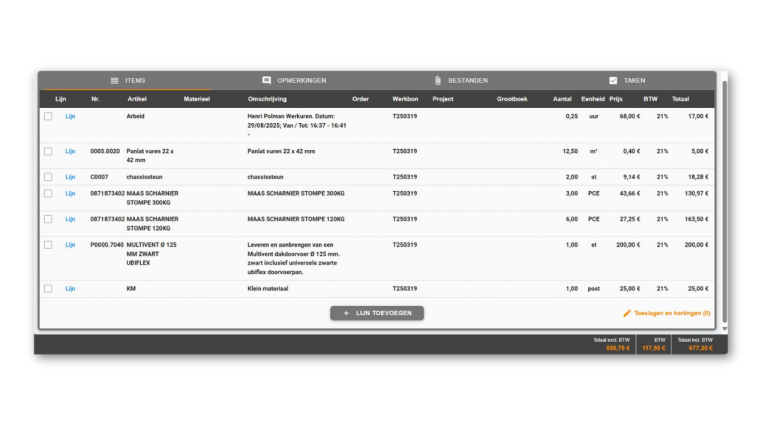Click the checkmark icon next to Taken
768x432 pixels.
(613, 80)
